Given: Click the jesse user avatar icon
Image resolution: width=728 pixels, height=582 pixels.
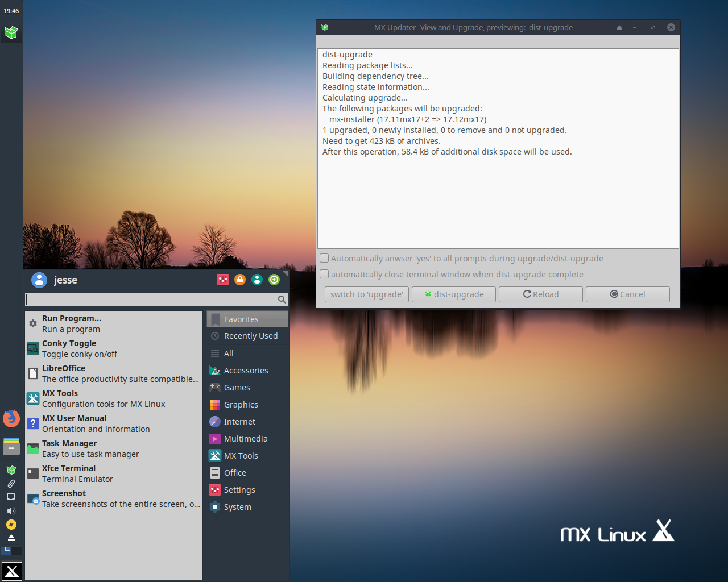Looking at the screenshot, I should tap(39, 280).
